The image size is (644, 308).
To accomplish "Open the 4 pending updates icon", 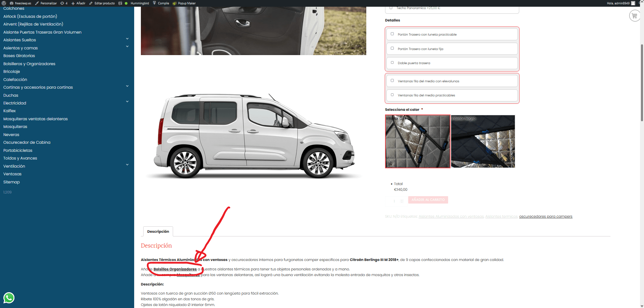I will coord(64,3).
